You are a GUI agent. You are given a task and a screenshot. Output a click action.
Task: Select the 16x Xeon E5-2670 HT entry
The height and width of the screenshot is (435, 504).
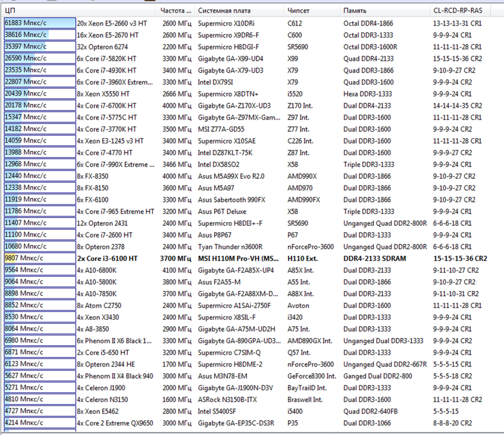tap(108, 35)
